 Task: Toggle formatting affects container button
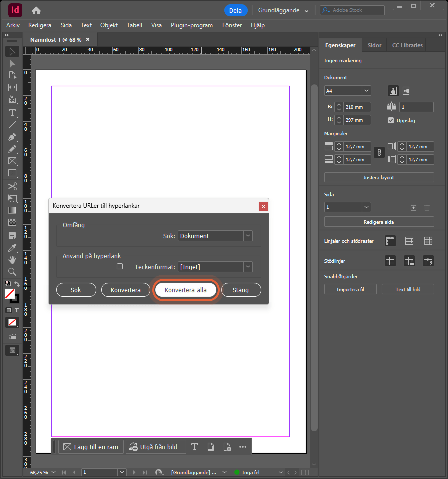coord(9,310)
